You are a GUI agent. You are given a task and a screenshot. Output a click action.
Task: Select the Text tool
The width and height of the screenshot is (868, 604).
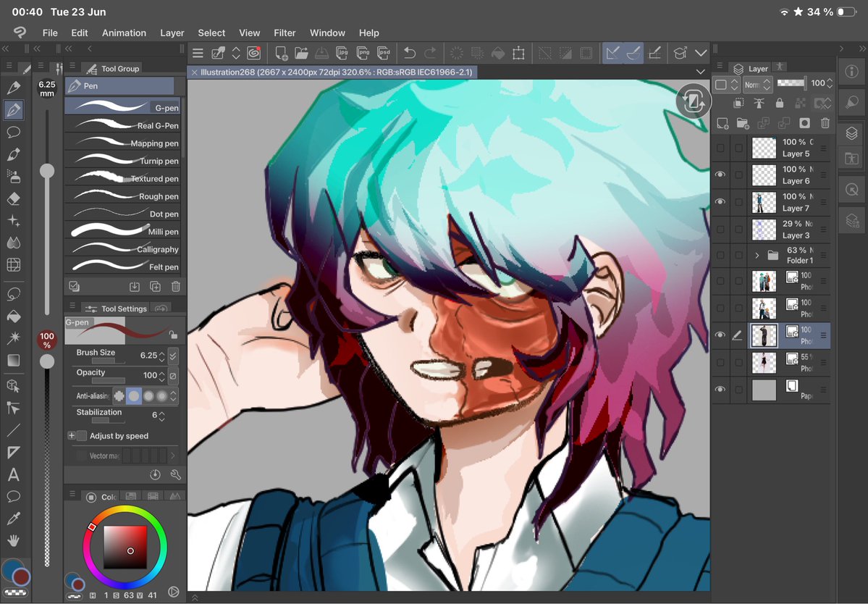[14, 474]
